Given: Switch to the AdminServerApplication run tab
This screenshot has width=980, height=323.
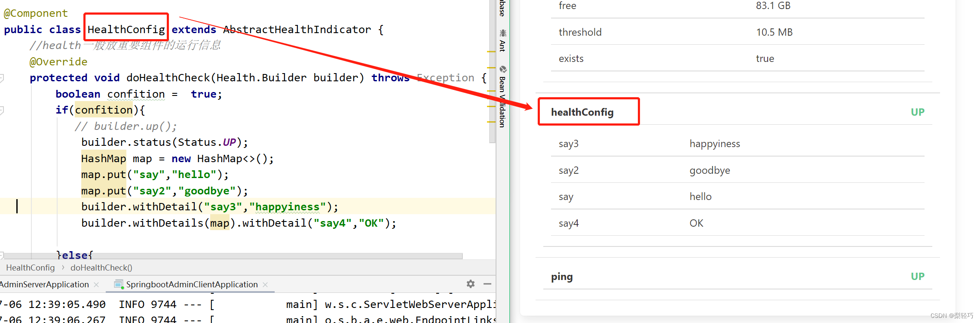Looking at the screenshot, I should coord(44,284).
